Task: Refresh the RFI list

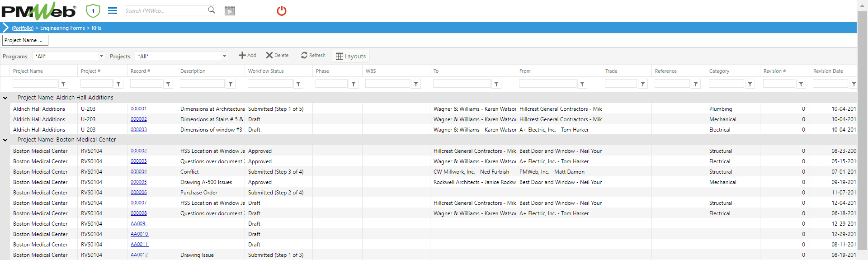Action: (x=313, y=55)
